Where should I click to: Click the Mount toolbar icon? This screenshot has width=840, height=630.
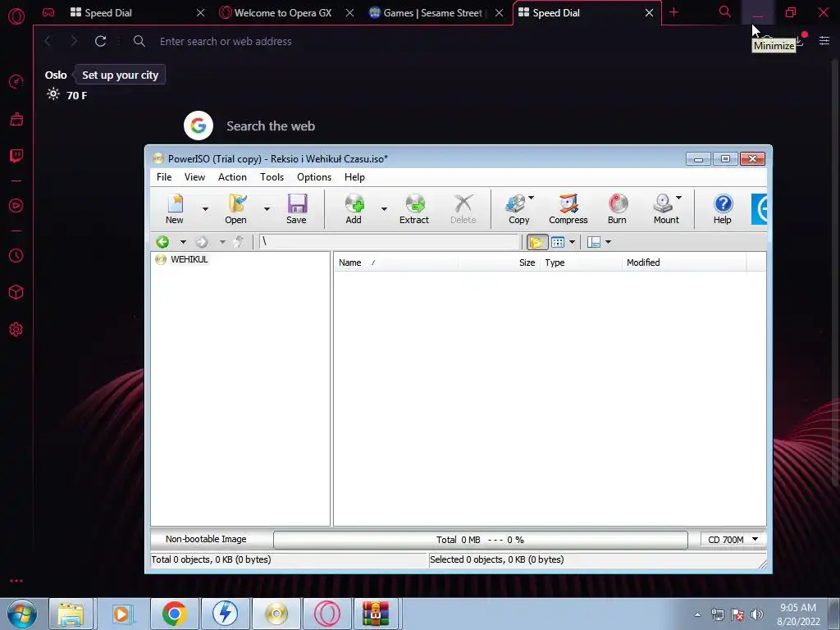coord(664,209)
